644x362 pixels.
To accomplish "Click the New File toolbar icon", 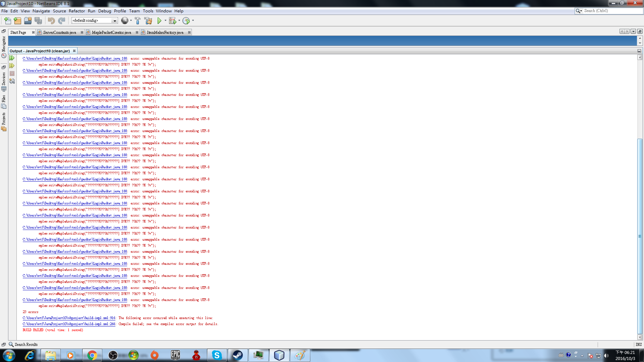I will pos(7,21).
